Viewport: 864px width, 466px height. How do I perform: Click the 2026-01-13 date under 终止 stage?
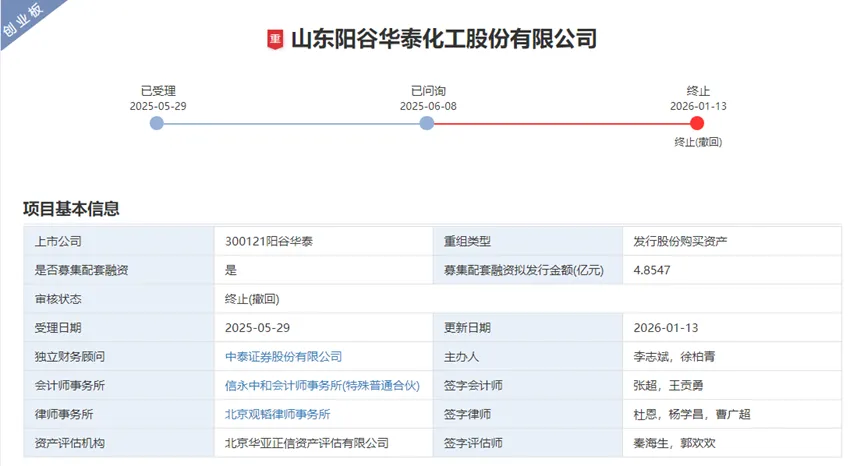(x=698, y=106)
